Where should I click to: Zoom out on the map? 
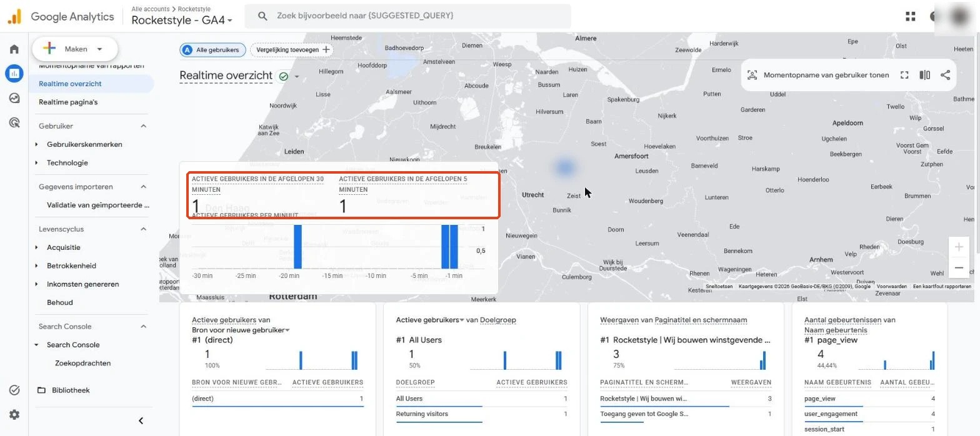[959, 268]
